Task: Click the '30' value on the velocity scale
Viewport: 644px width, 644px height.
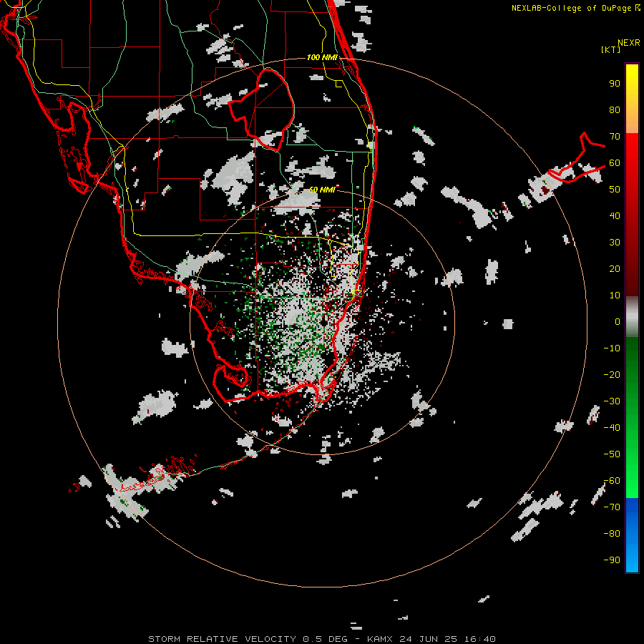Action: [615, 243]
